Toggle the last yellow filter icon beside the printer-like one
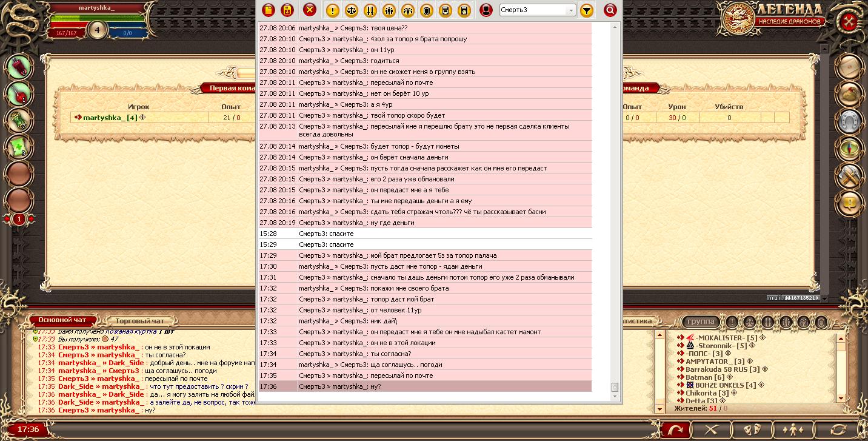Screen dimensions: 868x441 pyautogui.click(x=464, y=10)
